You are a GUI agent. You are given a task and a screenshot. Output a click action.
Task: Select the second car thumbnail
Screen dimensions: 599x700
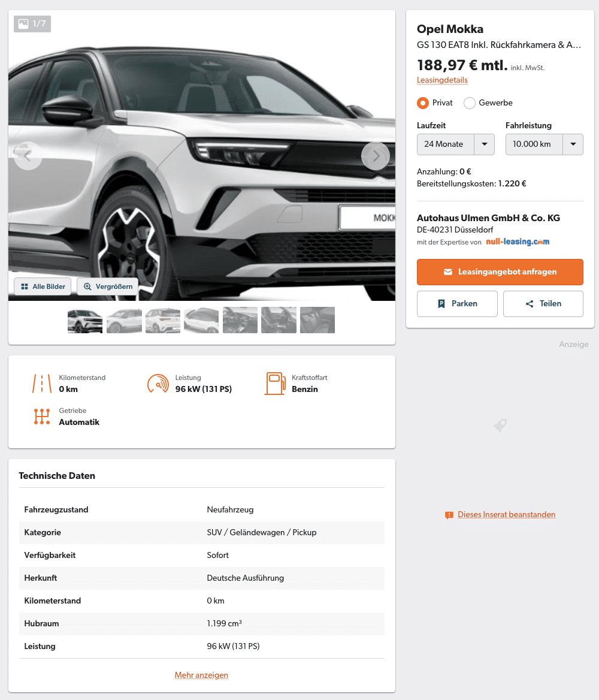coord(124,320)
